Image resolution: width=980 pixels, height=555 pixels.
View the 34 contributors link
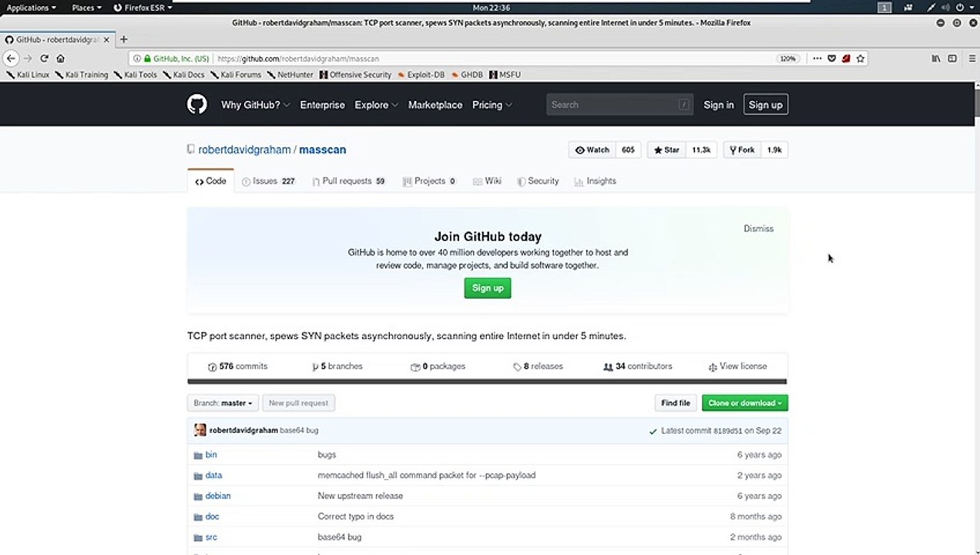(x=638, y=367)
